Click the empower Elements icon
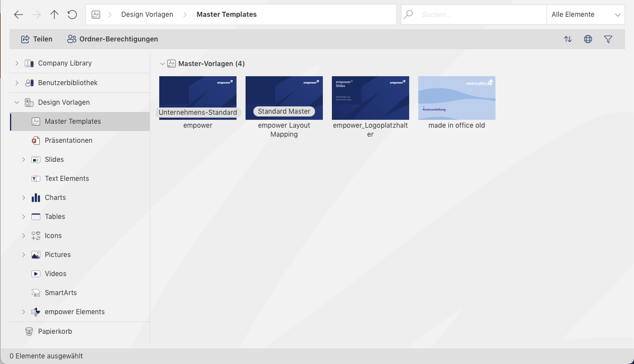Screen dimensions: 634x364 [x=35, y=312]
